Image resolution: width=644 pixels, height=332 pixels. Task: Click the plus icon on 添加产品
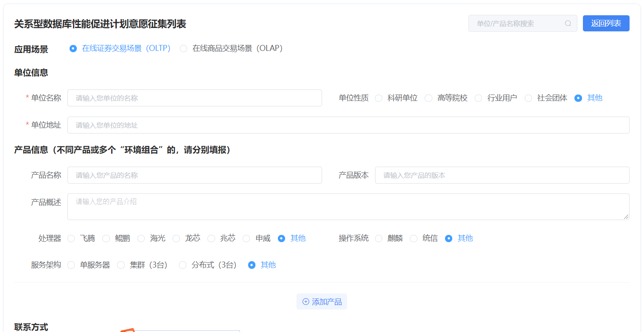pos(305,301)
